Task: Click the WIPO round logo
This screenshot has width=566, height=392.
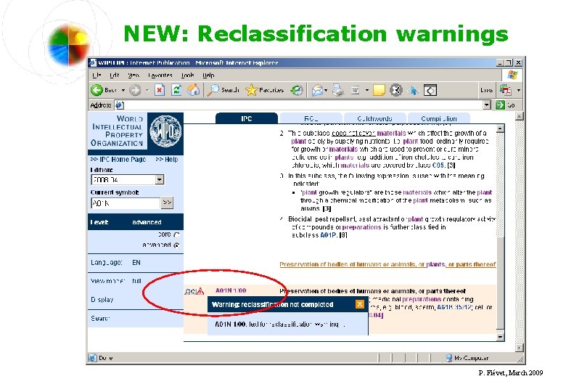Action: (165, 131)
